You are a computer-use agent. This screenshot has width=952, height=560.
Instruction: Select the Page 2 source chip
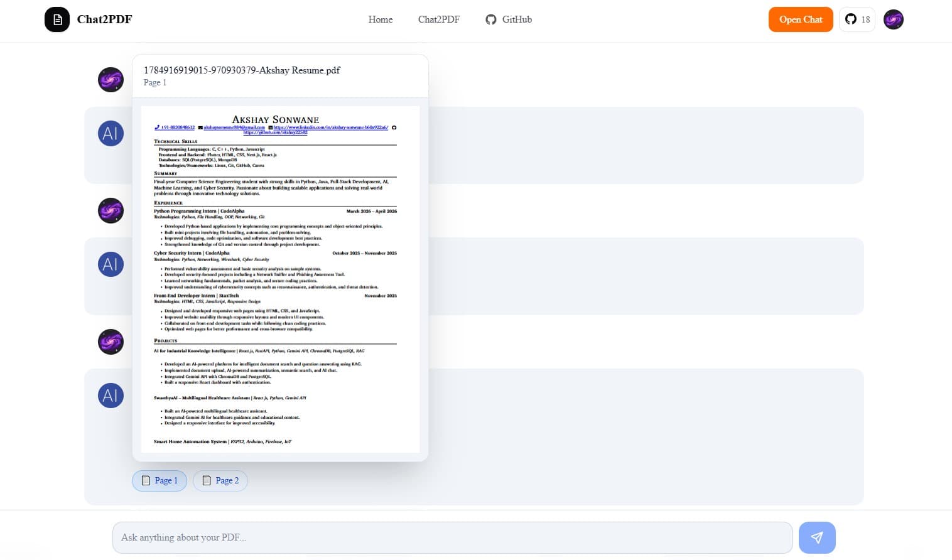pyautogui.click(x=220, y=480)
